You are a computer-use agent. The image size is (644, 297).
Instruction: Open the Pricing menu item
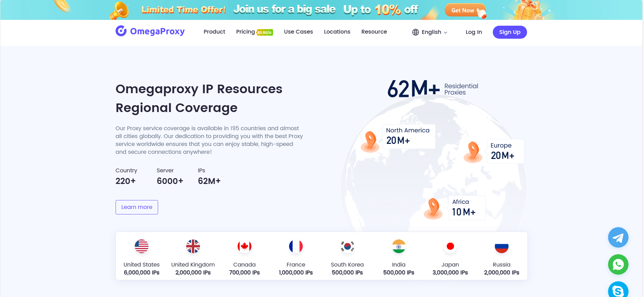pos(246,32)
